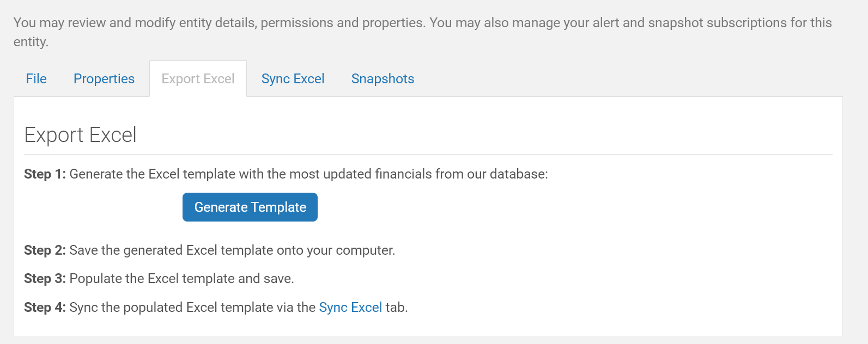
Task: Click the instruction about saving the generated template
Action: [x=232, y=250]
